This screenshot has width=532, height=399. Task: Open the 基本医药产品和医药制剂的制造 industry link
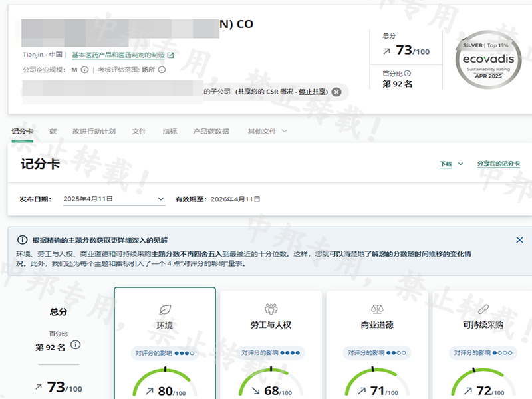tap(118, 55)
